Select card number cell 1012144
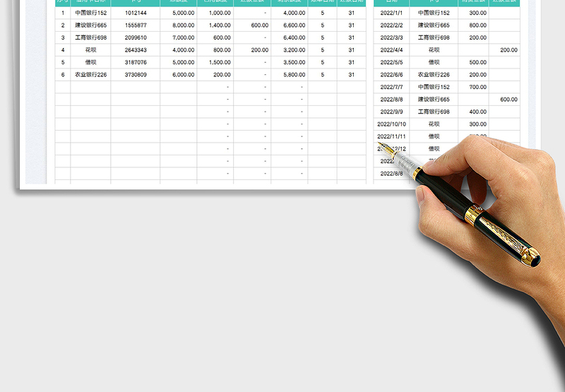Screen dimensions: 565x392 coord(136,13)
